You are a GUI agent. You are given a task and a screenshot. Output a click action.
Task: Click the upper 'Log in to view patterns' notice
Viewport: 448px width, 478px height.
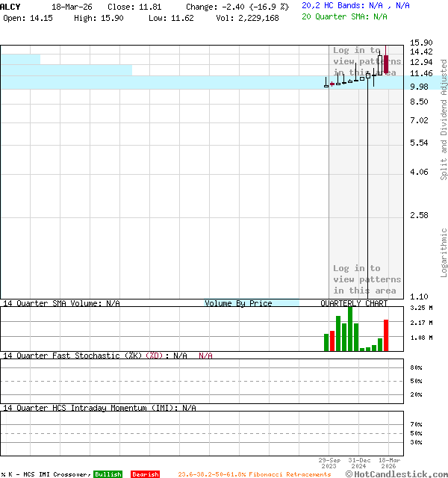pyautogui.click(x=367, y=61)
